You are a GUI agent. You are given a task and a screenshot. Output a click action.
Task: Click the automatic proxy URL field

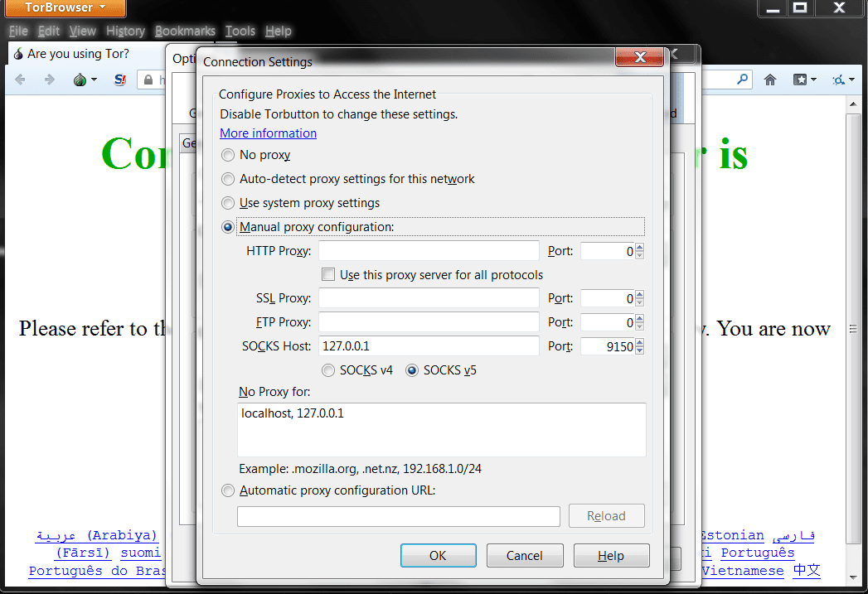[x=399, y=516]
